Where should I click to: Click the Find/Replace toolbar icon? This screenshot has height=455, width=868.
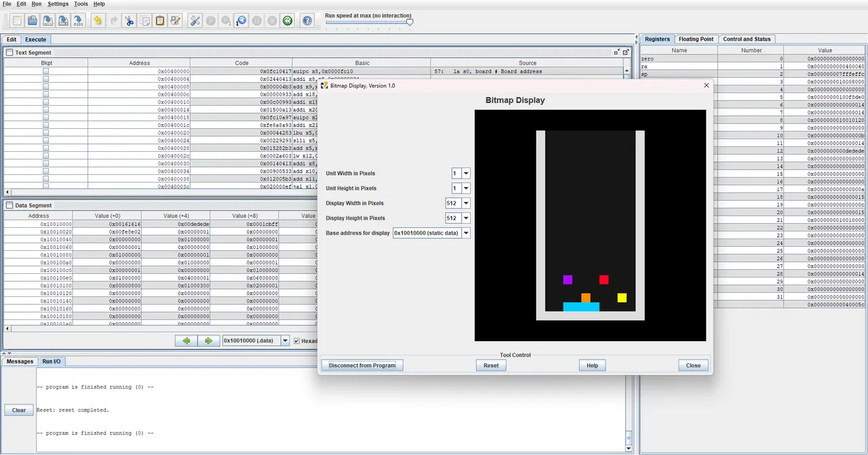coord(176,21)
